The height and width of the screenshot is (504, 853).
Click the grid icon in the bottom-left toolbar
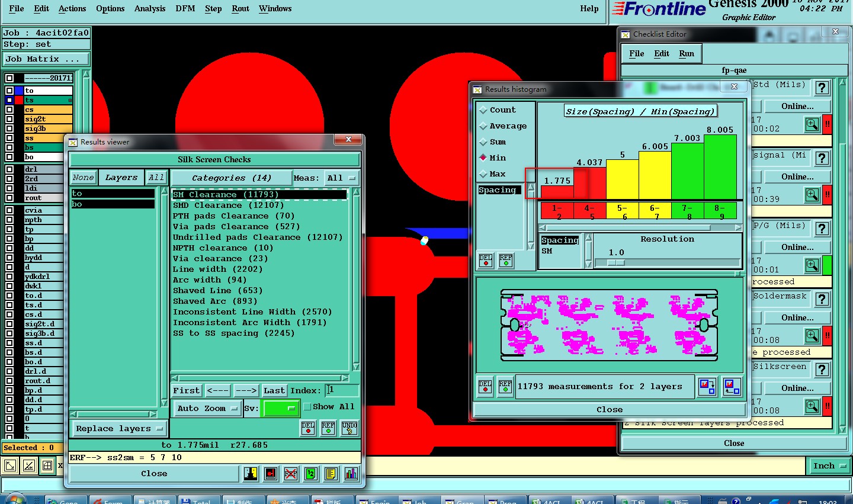[x=47, y=466]
